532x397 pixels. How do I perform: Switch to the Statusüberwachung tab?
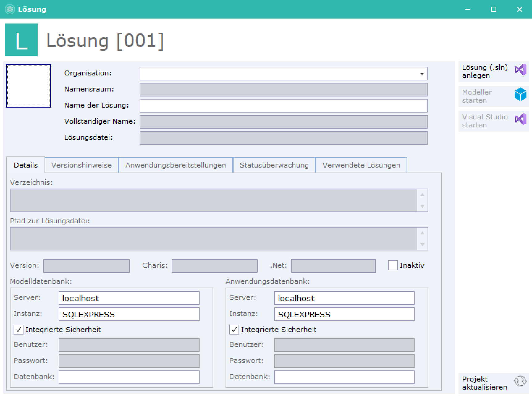click(274, 165)
